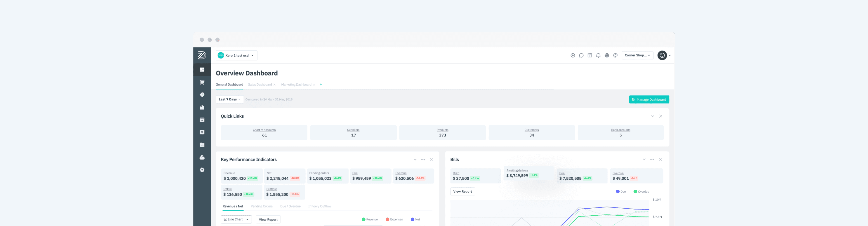868x226 pixels.
Task: Remove the Quick Links widget
Action: coord(660,116)
